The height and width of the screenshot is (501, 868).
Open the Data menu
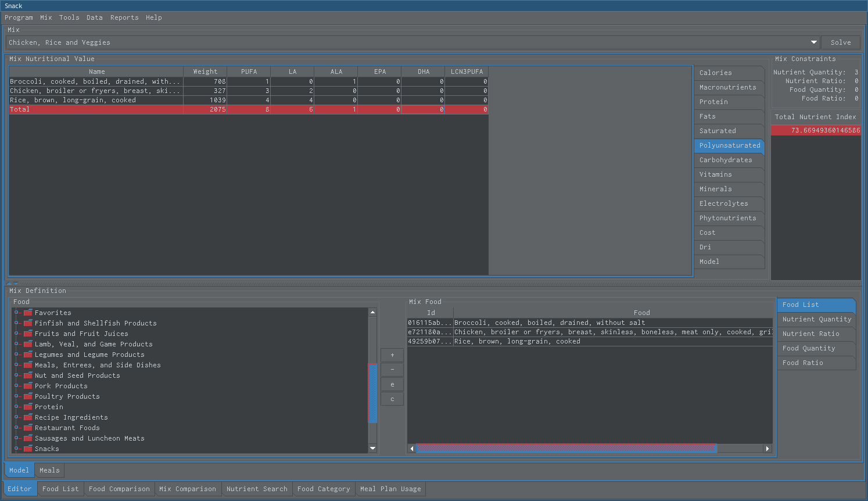pos(95,17)
